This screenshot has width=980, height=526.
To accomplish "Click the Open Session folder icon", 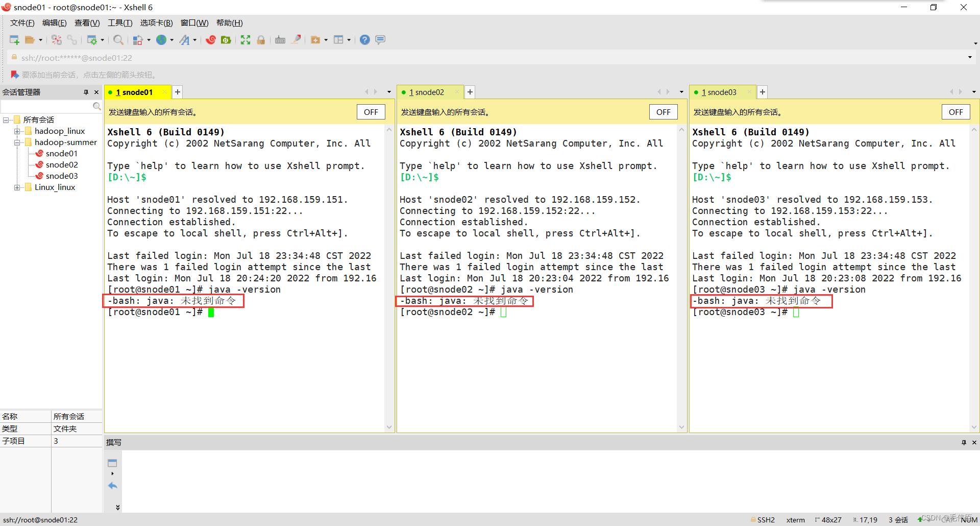I will pyautogui.click(x=30, y=40).
